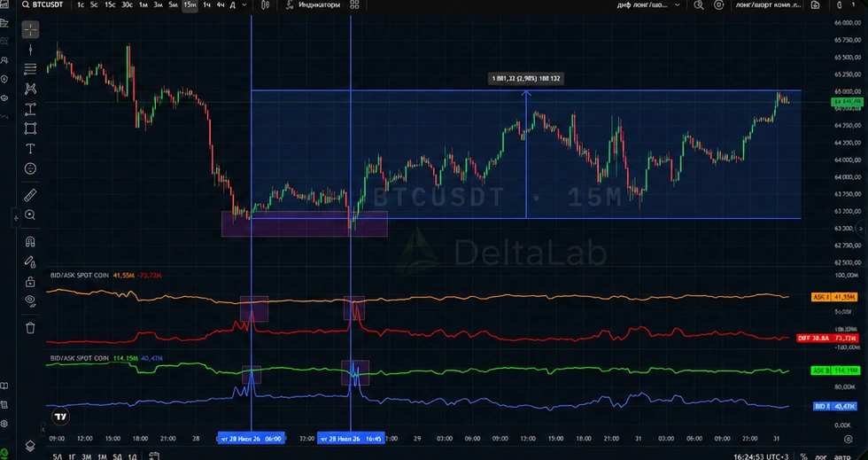Image resolution: width=868 pixels, height=460 pixels.
Task: Open timezone menu at 16:24:53 UTC-3
Action: click(x=761, y=456)
